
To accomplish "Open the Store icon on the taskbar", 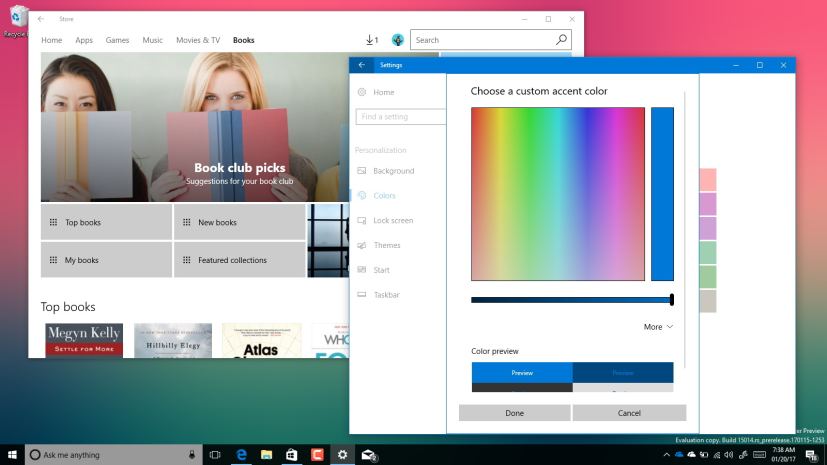I will (292, 454).
